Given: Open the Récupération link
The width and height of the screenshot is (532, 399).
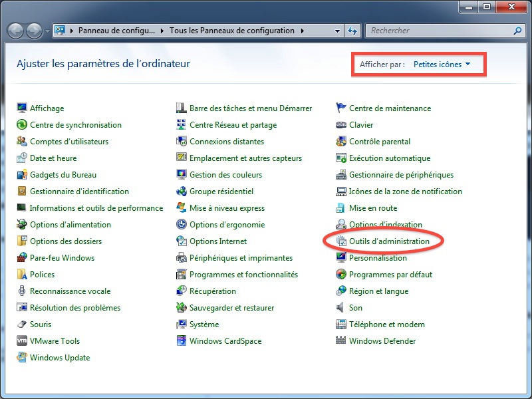Looking at the screenshot, I should (x=213, y=291).
